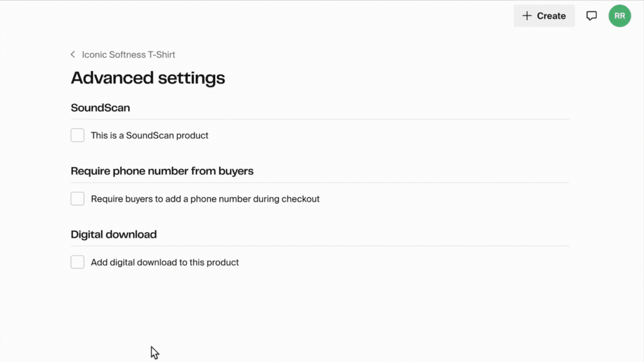This screenshot has height=362, width=644.
Task: Click divider line under Digital download heading
Action: click(320, 246)
